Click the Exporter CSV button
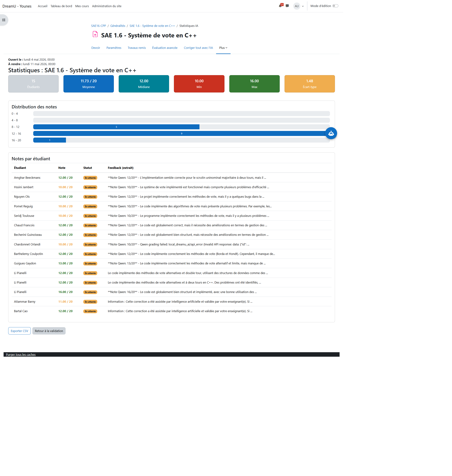This screenshot has height=476, width=452. click(19, 331)
